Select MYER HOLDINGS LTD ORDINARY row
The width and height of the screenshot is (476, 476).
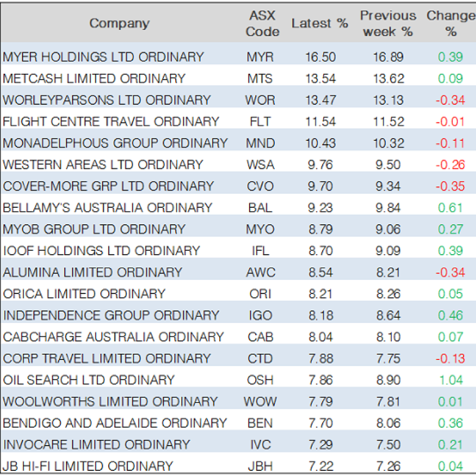(103, 57)
